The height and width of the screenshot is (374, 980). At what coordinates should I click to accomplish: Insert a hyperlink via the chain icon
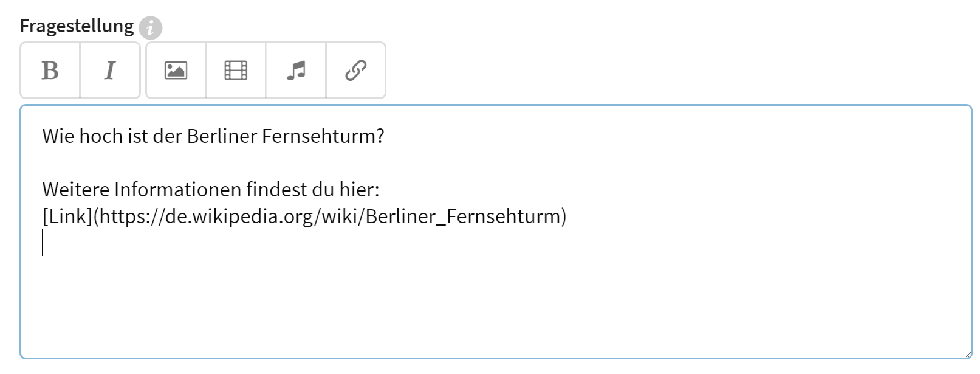tap(355, 71)
